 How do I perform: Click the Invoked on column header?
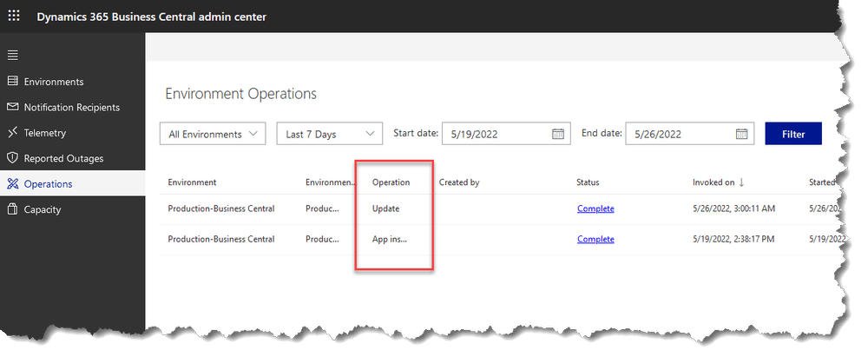(x=713, y=182)
